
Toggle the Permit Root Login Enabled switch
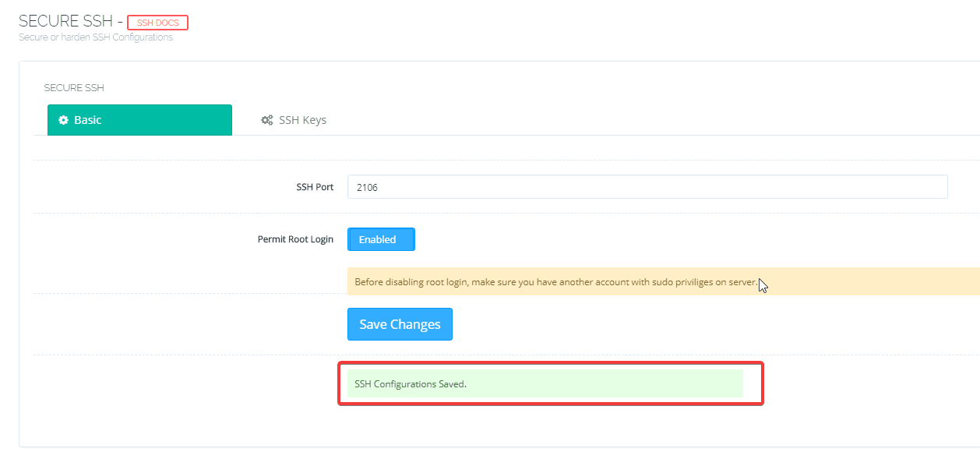tap(381, 239)
